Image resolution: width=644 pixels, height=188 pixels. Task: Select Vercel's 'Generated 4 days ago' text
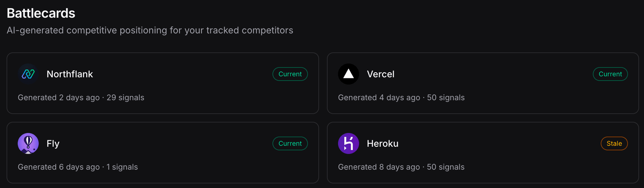point(379,98)
